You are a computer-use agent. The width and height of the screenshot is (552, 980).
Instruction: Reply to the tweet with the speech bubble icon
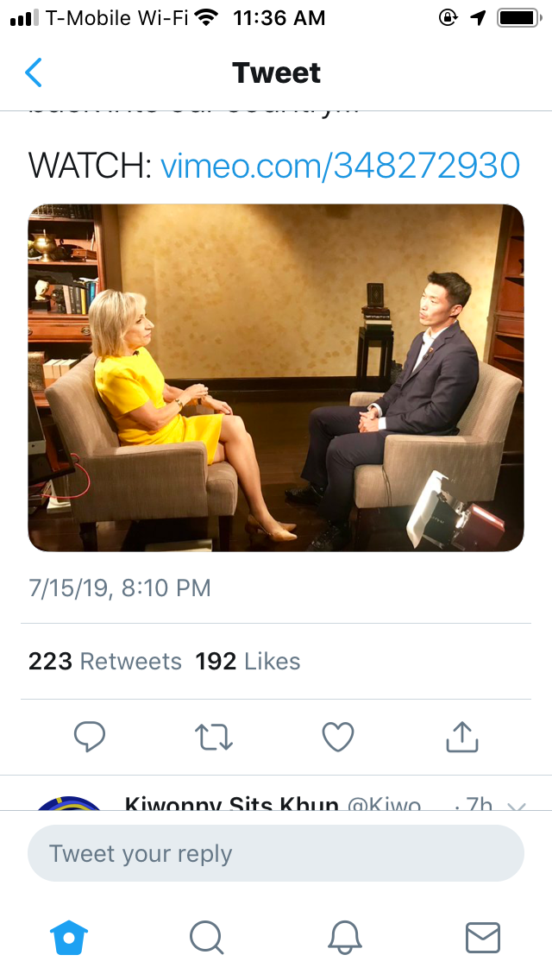click(x=90, y=737)
